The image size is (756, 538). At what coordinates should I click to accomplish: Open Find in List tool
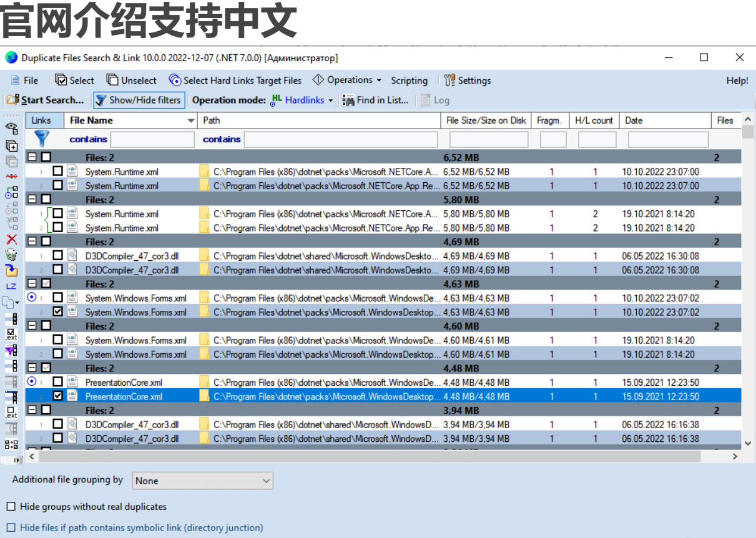coord(375,100)
